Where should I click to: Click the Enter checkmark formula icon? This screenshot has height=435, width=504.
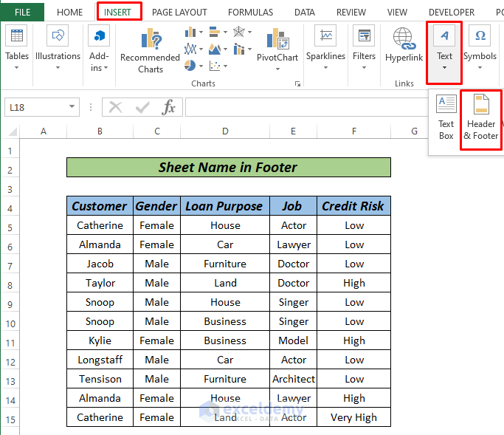click(x=142, y=107)
